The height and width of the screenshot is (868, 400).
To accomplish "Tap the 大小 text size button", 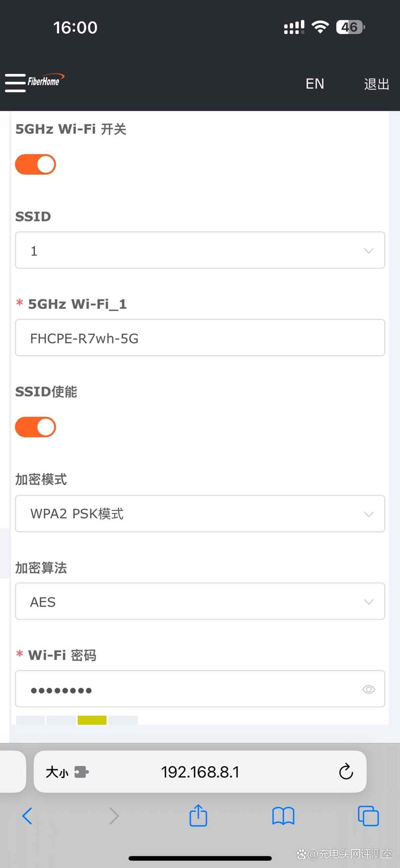I will point(56,772).
